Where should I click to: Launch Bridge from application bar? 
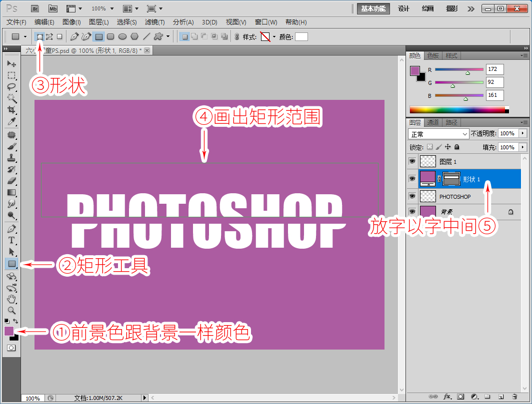click(35, 9)
